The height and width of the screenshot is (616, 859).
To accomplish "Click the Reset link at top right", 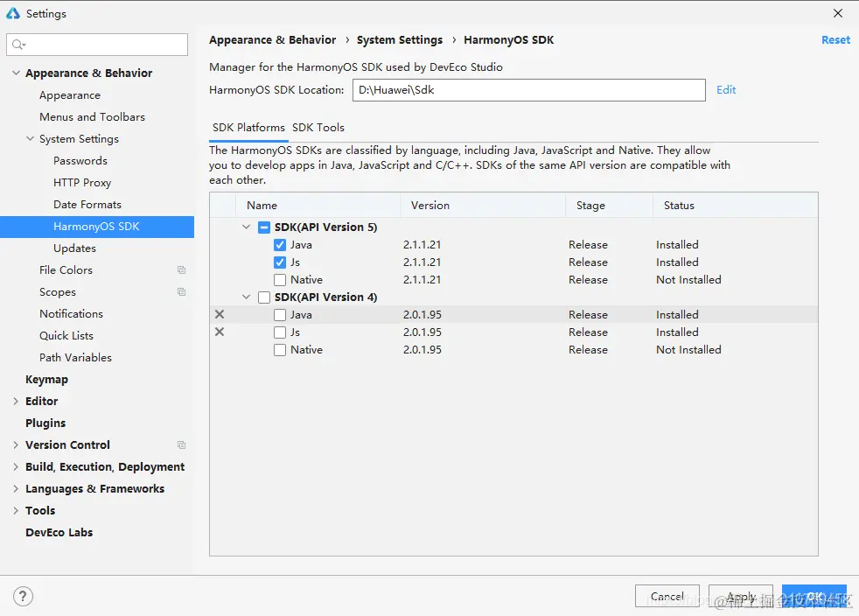I will pyautogui.click(x=835, y=40).
